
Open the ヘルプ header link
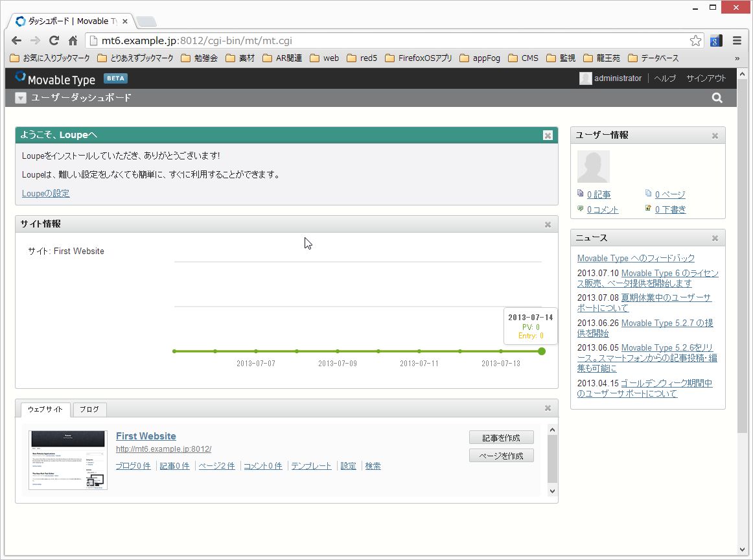coord(665,78)
